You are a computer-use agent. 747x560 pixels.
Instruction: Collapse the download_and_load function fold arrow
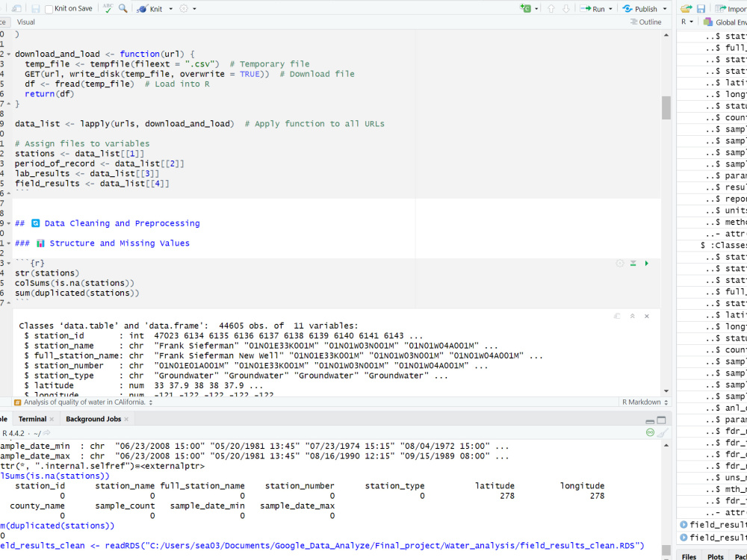tap(8, 55)
